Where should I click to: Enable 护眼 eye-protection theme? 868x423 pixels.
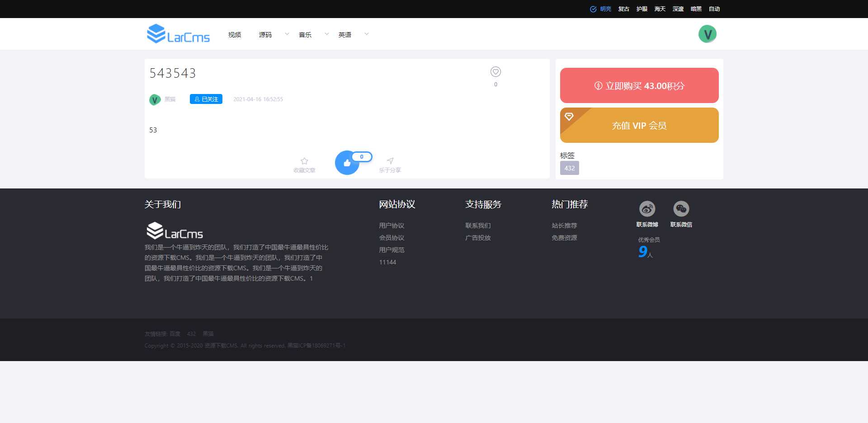(x=642, y=9)
